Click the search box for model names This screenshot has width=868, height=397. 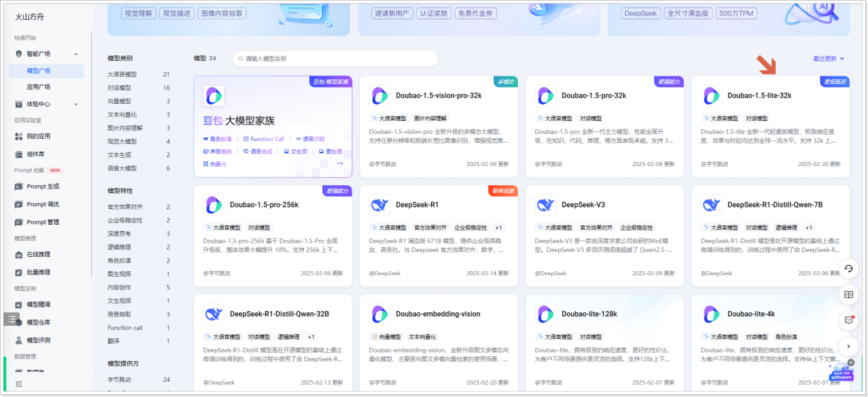335,59
